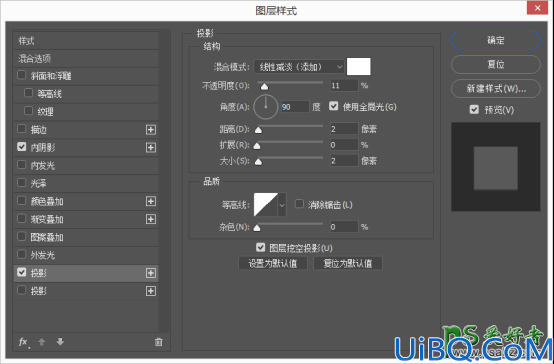Click plus icon on unchecked 投影 row

[x=151, y=291]
